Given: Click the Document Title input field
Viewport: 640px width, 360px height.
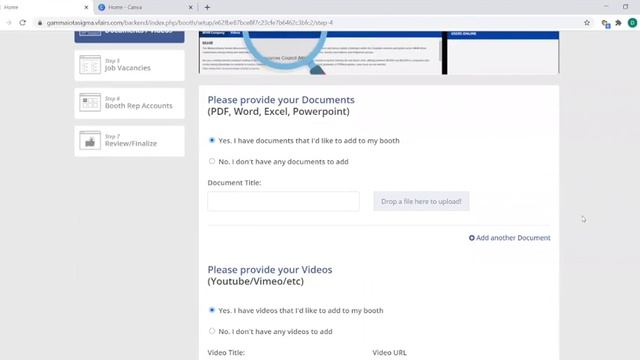Looking at the screenshot, I should tap(283, 201).
